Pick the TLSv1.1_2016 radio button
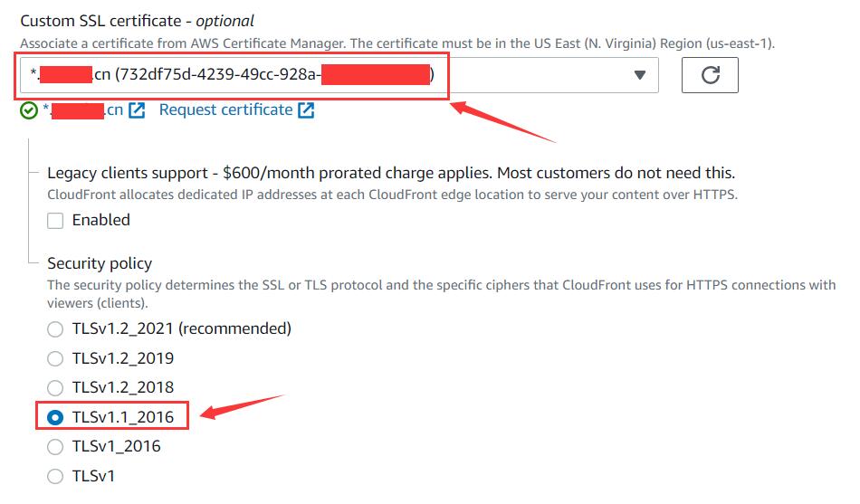860x504 pixels. coord(56,417)
